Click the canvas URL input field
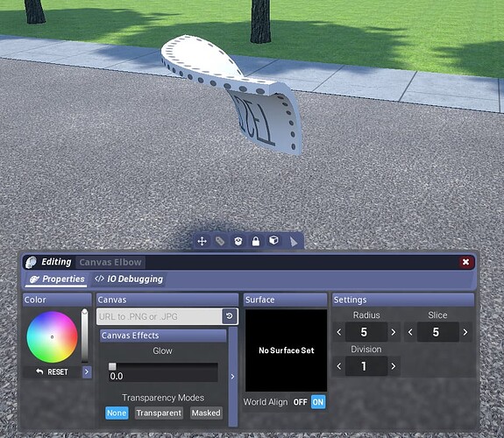Image resolution: width=504 pixels, height=438 pixels. (x=160, y=316)
